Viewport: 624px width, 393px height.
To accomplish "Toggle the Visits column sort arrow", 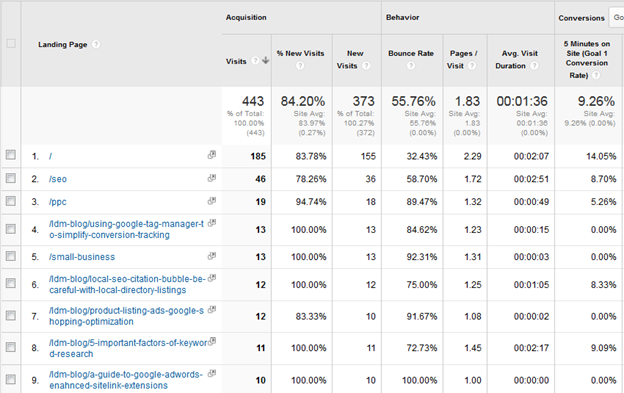I will [265, 60].
